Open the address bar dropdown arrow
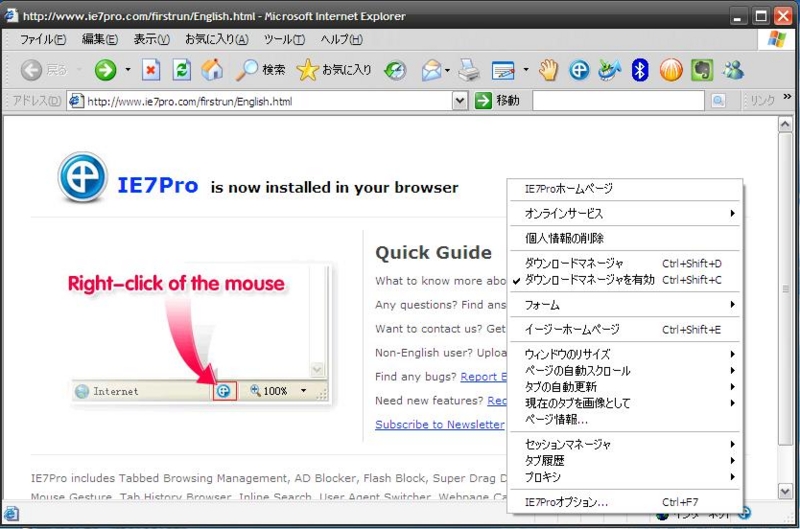Image resolution: width=800 pixels, height=529 pixels. 459,100
